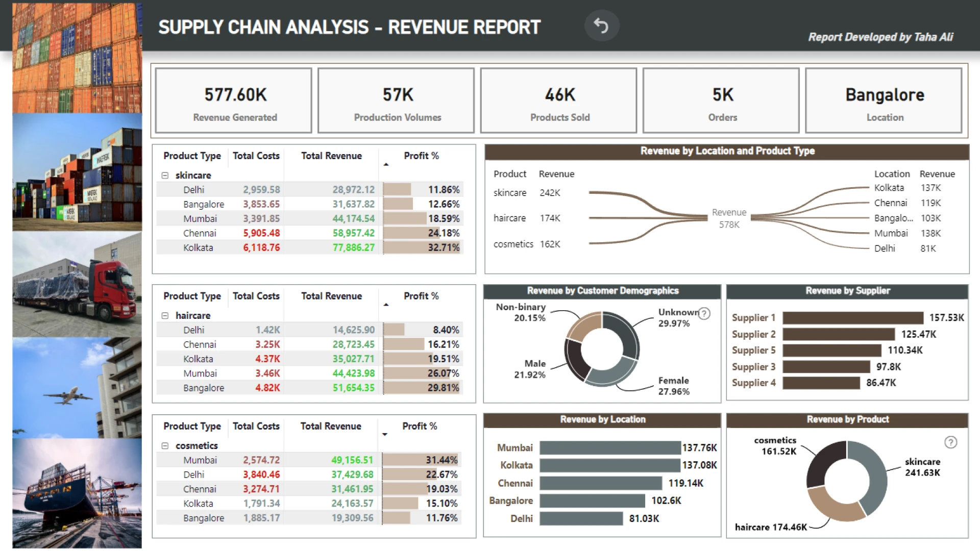This screenshot has width=980, height=551.
Task: Select the haircare 174.46K donut label
Action: click(x=771, y=528)
